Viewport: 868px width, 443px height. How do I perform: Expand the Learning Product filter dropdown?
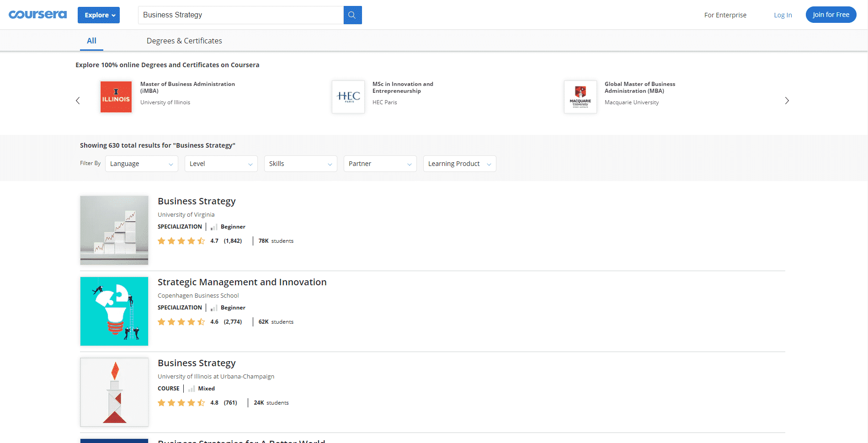[x=460, y=164]
